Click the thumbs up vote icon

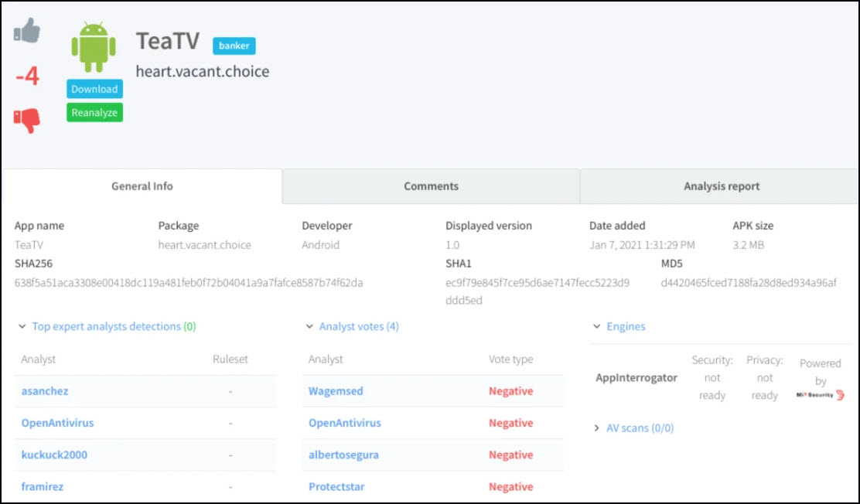(27, 30)
